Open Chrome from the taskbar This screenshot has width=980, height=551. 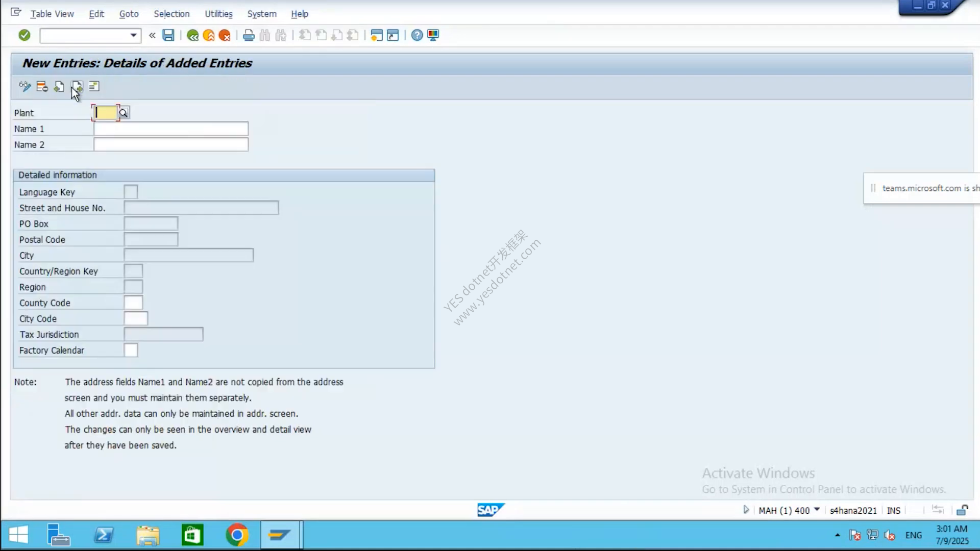click(x=237, y=535)
